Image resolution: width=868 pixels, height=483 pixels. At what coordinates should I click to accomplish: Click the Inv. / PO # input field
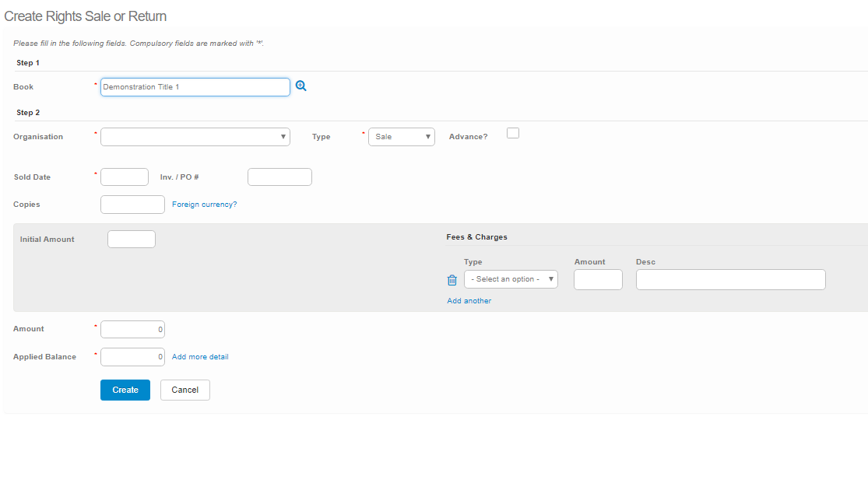(279, 177)
